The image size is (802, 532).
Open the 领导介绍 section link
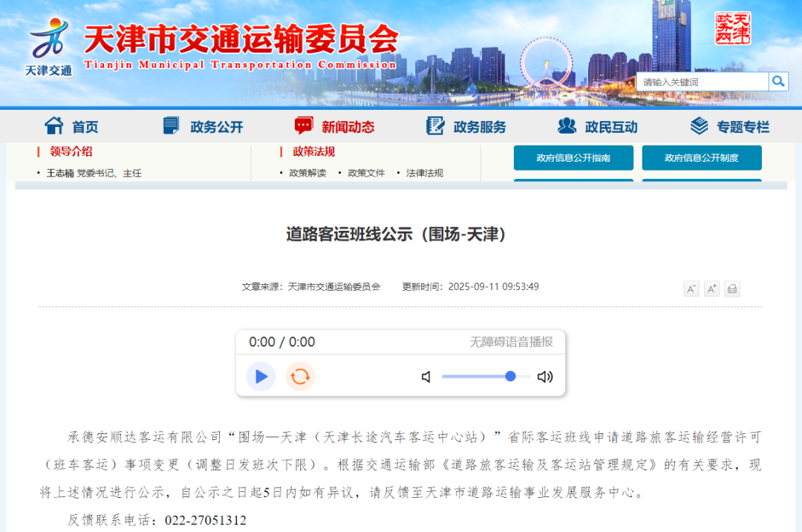pyautogui.click(x=71, y=152)
